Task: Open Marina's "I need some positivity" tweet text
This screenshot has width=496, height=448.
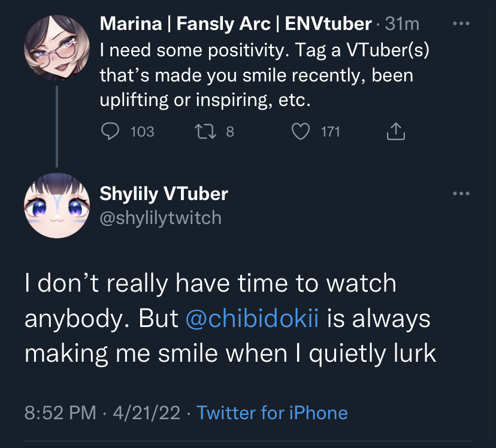Action: point(264,75)
